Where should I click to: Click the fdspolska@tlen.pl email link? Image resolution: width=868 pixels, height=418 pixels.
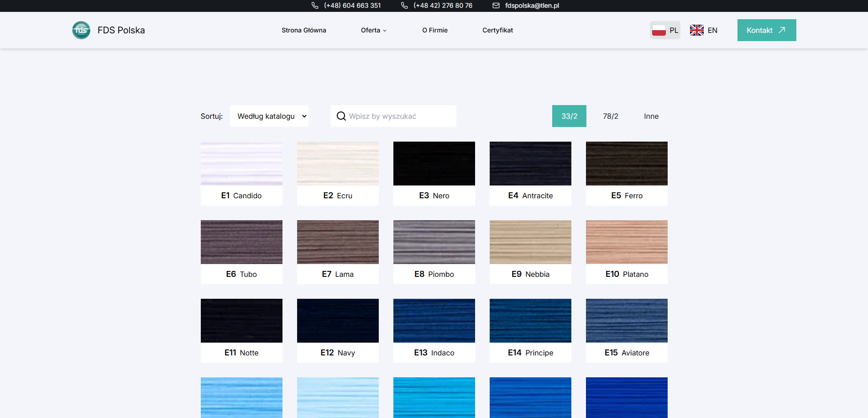coord(532,5)
